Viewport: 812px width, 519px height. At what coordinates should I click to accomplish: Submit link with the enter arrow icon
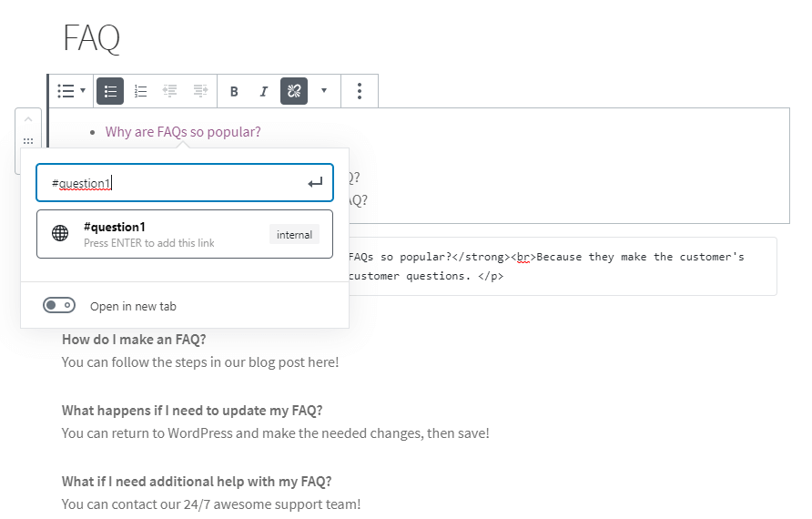tap(315, 183)
